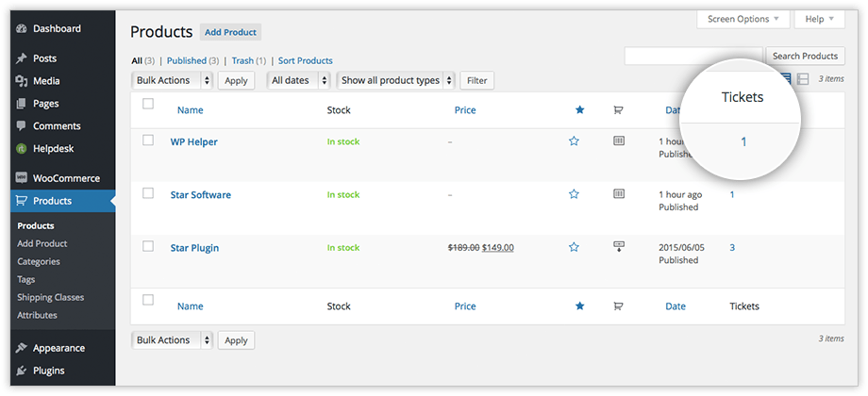Viewport: 868px width, 396px height.
Task: Toggle featured star for Star Plugin
Action: [x=574, y=247]
